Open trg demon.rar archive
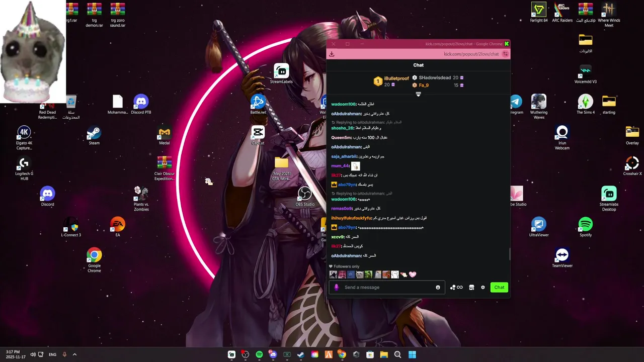 pos(94,16)
